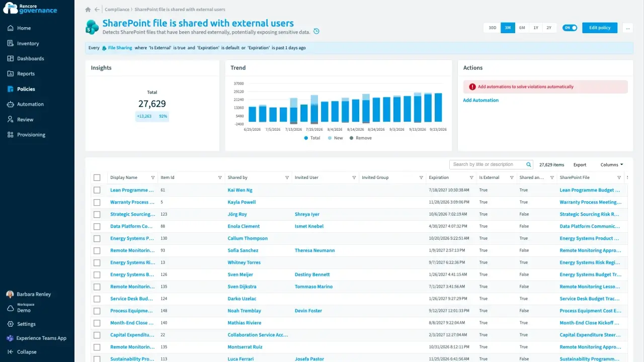This screenshot has height=362, width=644.
Task: Switch the time range to 6M
Action: coord(522,28)
